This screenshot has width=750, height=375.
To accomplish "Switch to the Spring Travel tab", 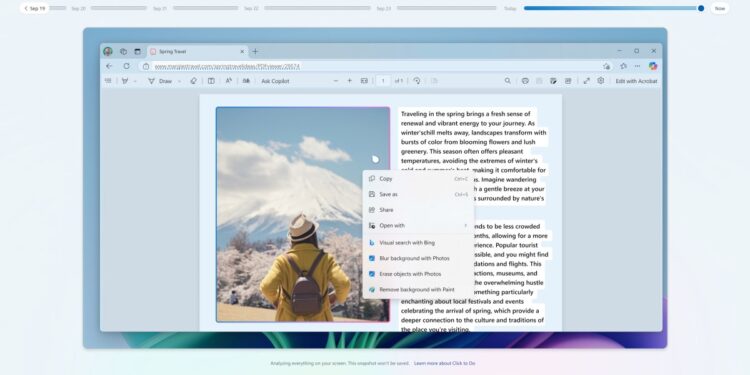I will point(196,52).
